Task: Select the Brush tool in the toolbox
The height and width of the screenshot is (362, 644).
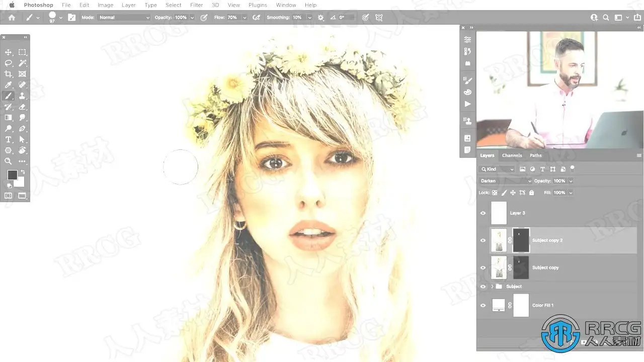Action: [x=9, y=96]
